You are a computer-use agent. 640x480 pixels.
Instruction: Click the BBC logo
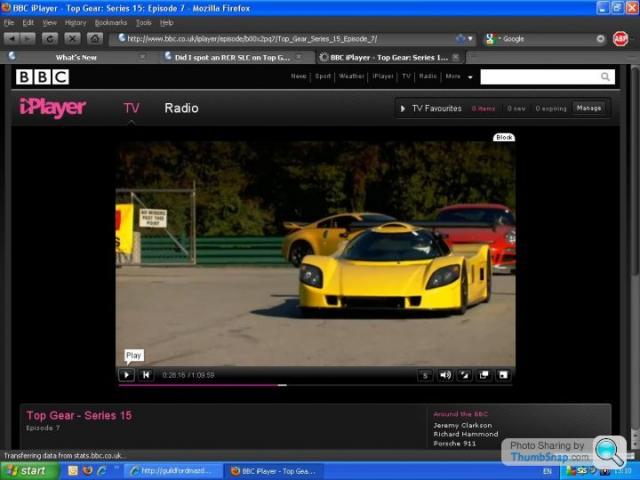tap(42, 77)
